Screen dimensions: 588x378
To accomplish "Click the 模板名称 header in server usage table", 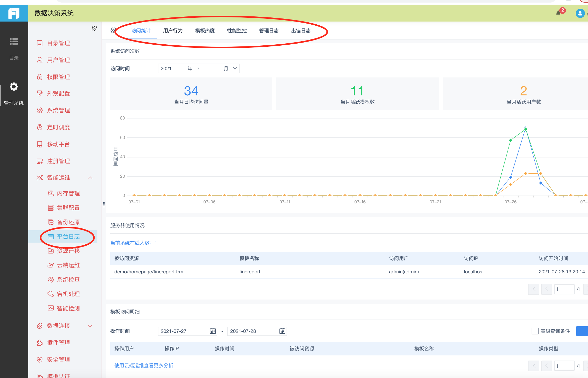I will [x=249, y=258].
